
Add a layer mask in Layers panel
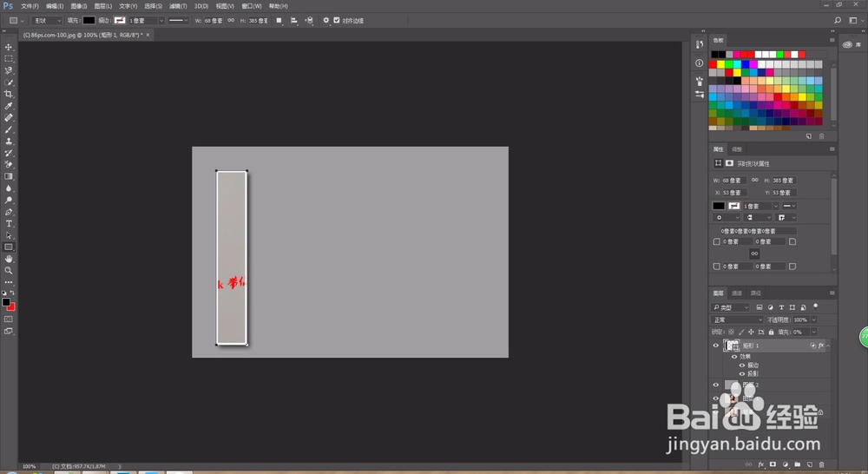point(773,464)
